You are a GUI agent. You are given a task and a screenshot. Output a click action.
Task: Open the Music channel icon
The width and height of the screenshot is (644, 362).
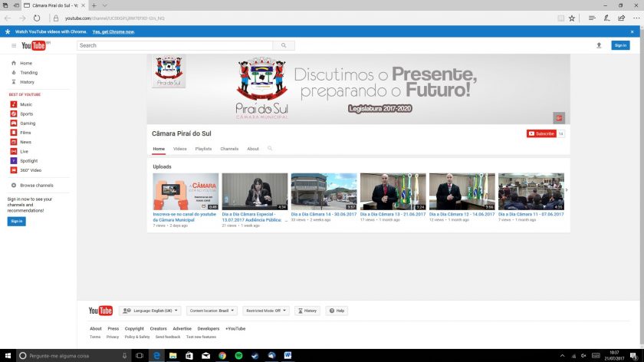tap(14, 104)
